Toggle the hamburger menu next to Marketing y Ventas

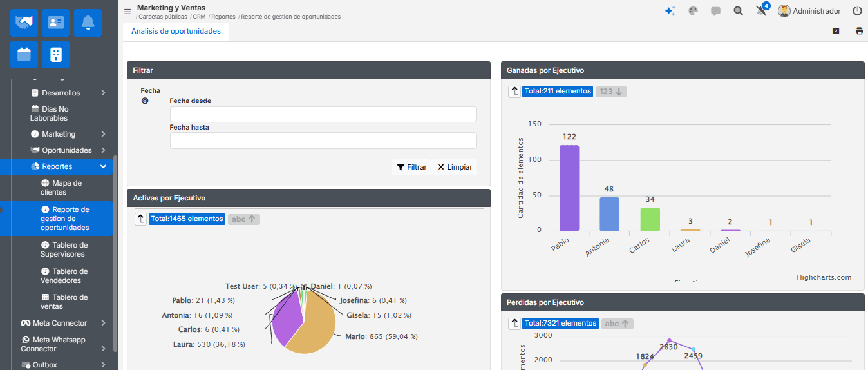tap(127, 12)
